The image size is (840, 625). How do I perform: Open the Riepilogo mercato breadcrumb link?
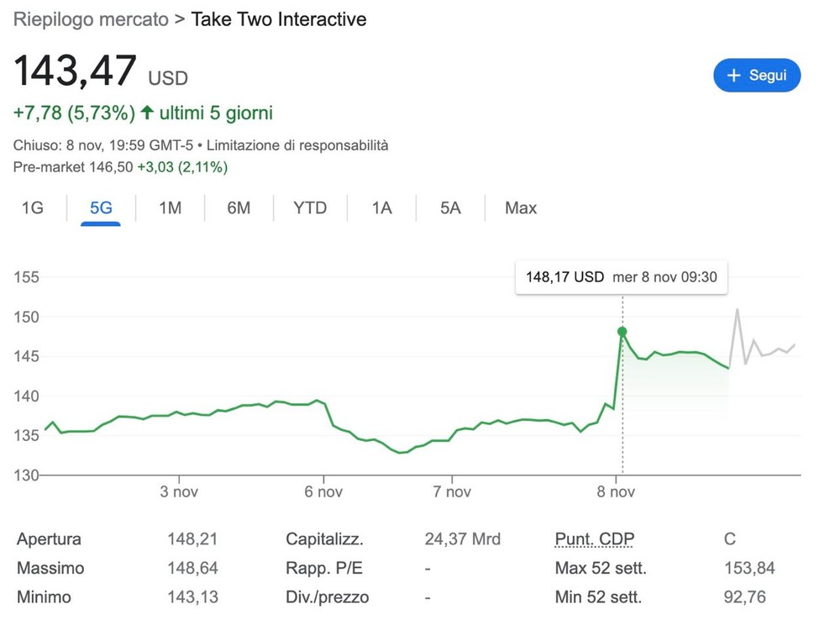91,19
